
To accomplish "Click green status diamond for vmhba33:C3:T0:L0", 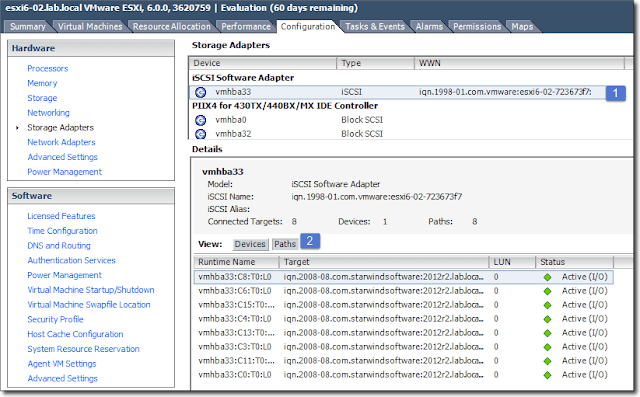I will click(547, 347).
